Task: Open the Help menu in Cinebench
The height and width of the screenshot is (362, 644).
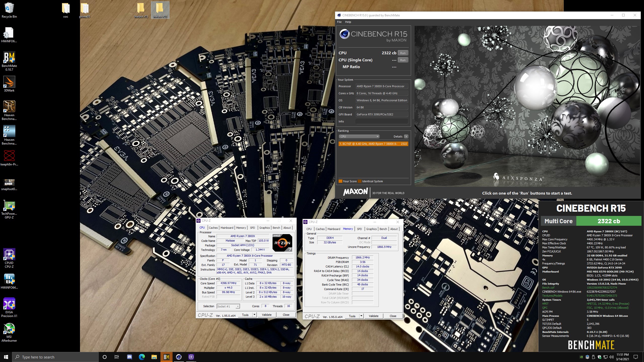Action: 348,22
